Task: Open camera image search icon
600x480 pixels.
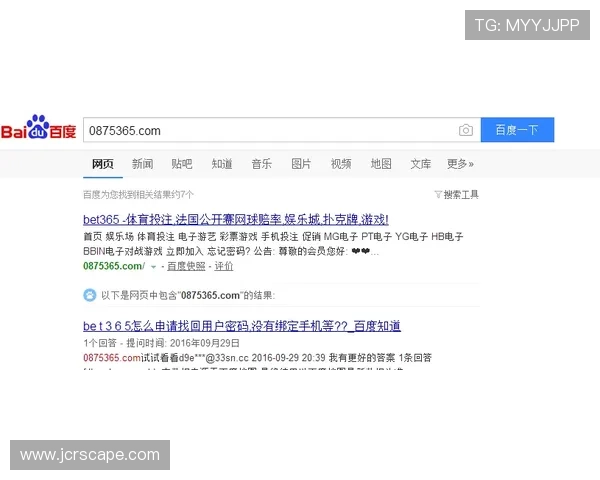Action: tap(466, 130)
